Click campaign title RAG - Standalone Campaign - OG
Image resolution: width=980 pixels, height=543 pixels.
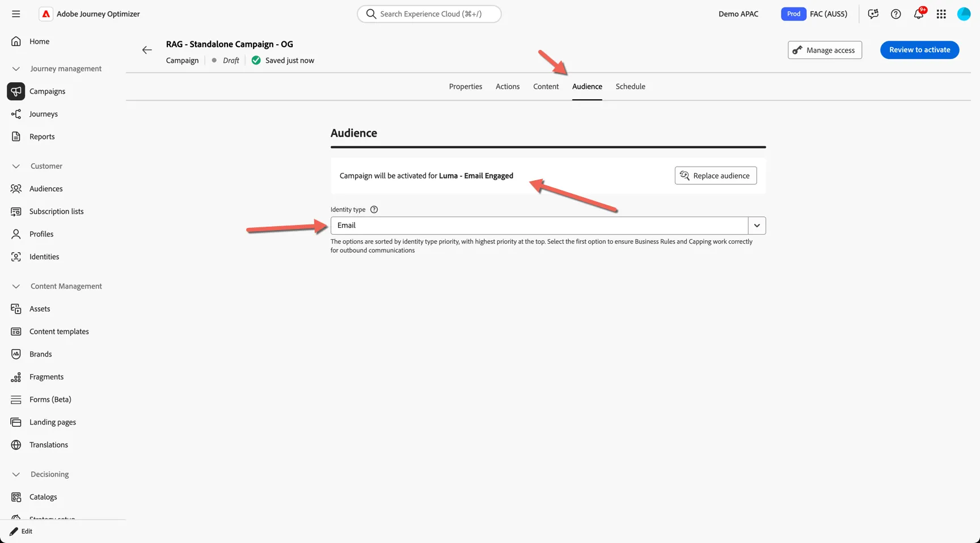click(230, 44)
